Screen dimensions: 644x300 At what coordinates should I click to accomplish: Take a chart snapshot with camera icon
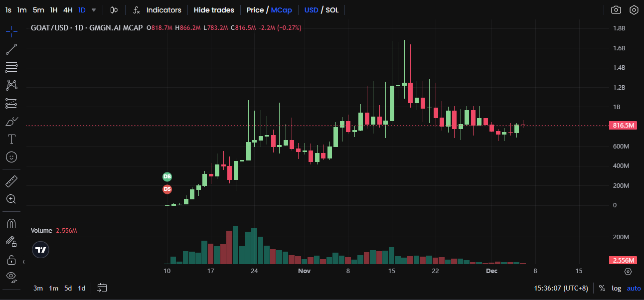(616, 10)
